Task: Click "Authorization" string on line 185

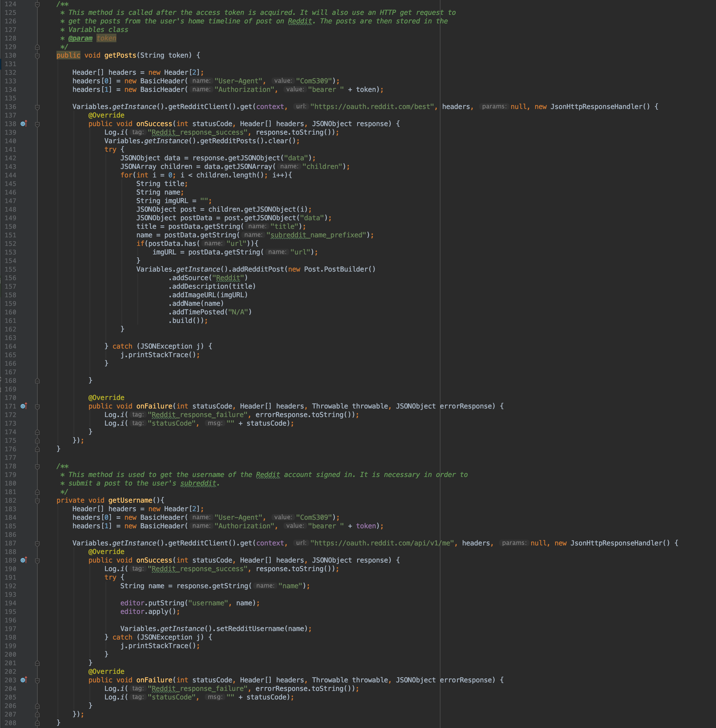Action: pyautogui.click(x=244, y=526)
